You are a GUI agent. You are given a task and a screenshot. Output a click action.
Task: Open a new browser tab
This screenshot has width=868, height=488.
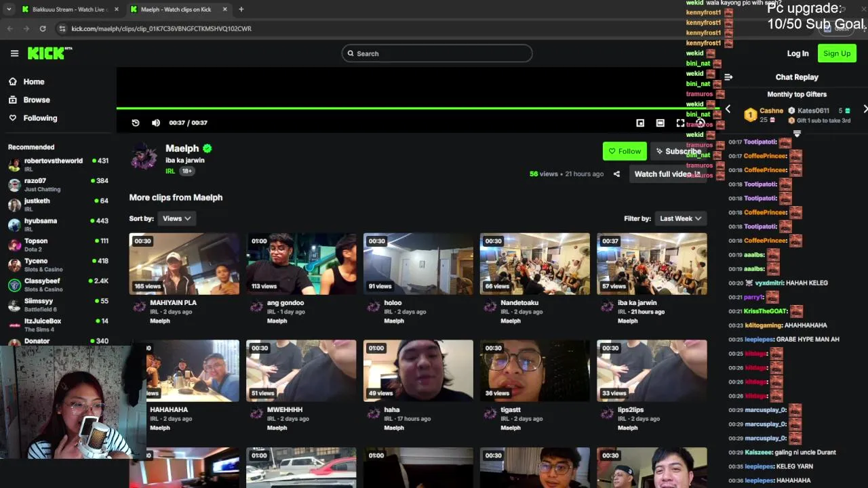coord(241,9)
